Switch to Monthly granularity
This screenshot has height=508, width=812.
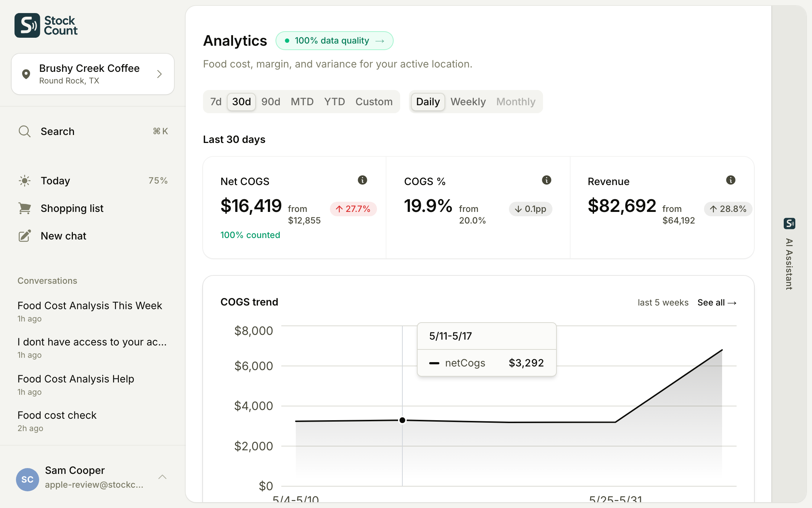click(515, 102)
